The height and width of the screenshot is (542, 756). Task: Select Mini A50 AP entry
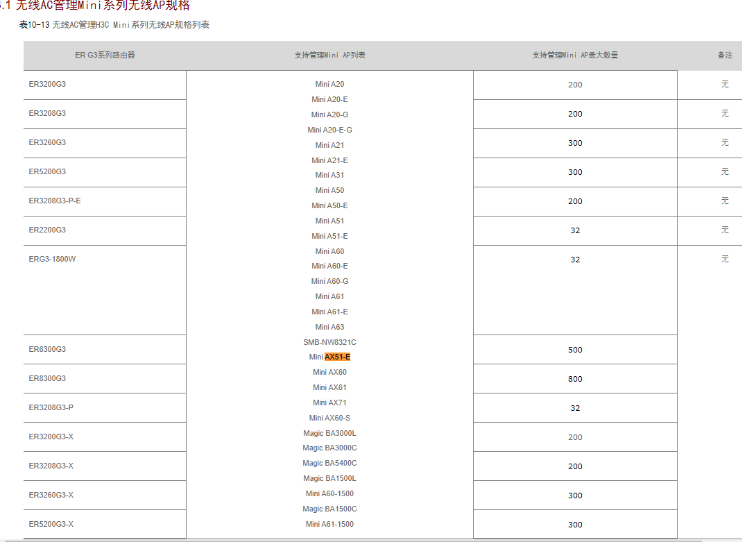point(329,191)
